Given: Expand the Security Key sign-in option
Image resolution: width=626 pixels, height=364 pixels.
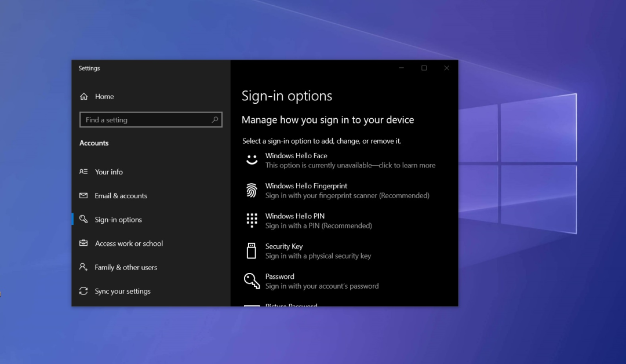Looking at the screenshot, I should pos(284,246).
